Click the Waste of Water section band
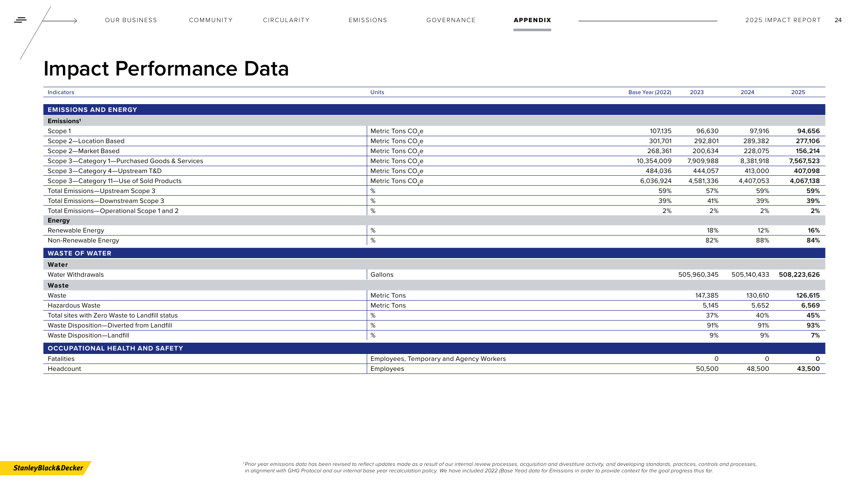 click(434, 253)
